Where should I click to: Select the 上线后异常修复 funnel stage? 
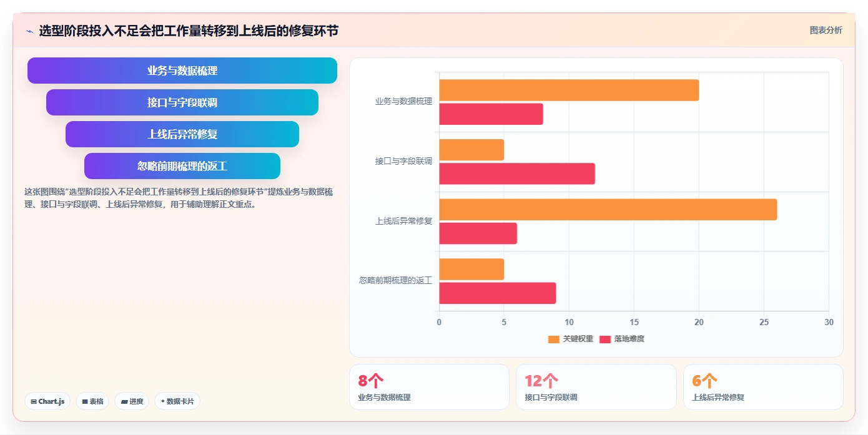[182, 134]
